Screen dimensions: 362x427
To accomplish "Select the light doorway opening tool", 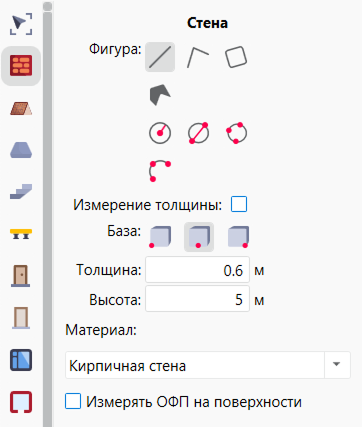I will pyautogui.click(x=21, y=318).
